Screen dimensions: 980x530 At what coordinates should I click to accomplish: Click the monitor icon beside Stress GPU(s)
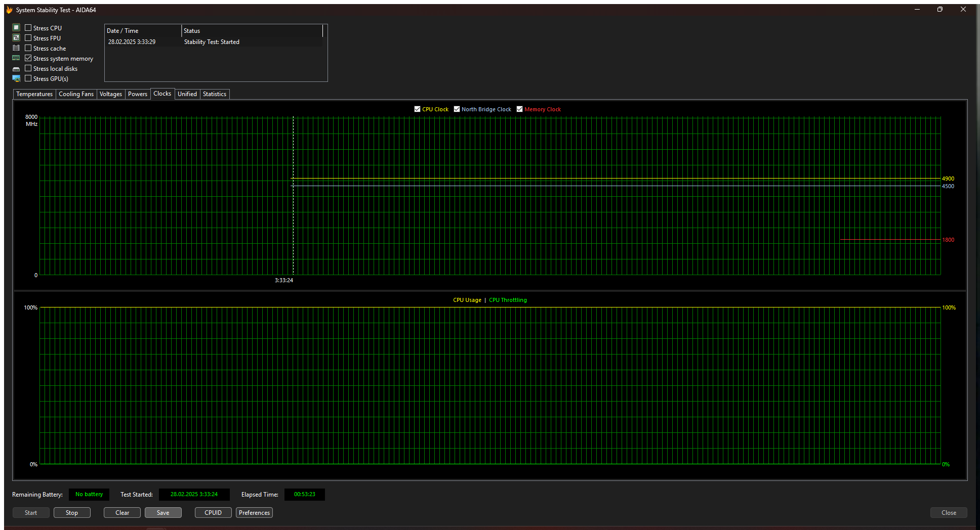16,78
